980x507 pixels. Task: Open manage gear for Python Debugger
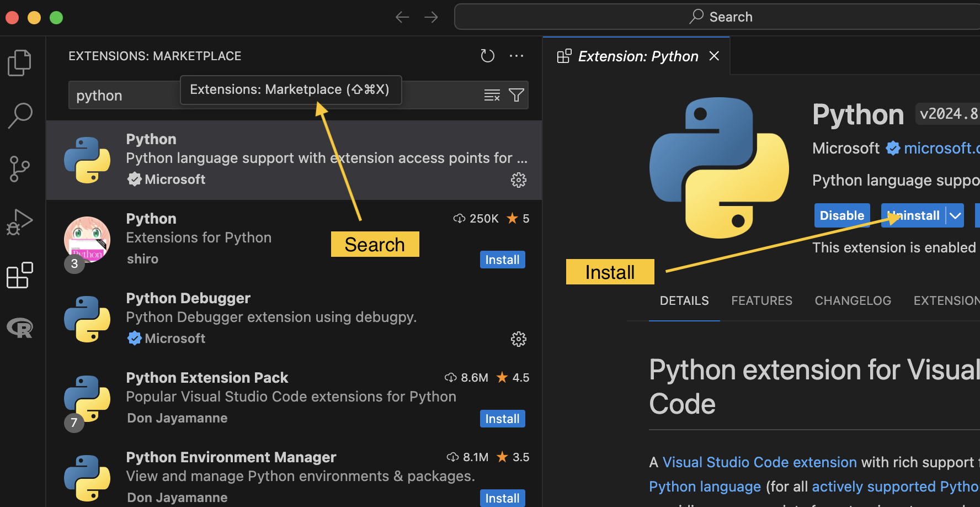click(x=518, y=339)
